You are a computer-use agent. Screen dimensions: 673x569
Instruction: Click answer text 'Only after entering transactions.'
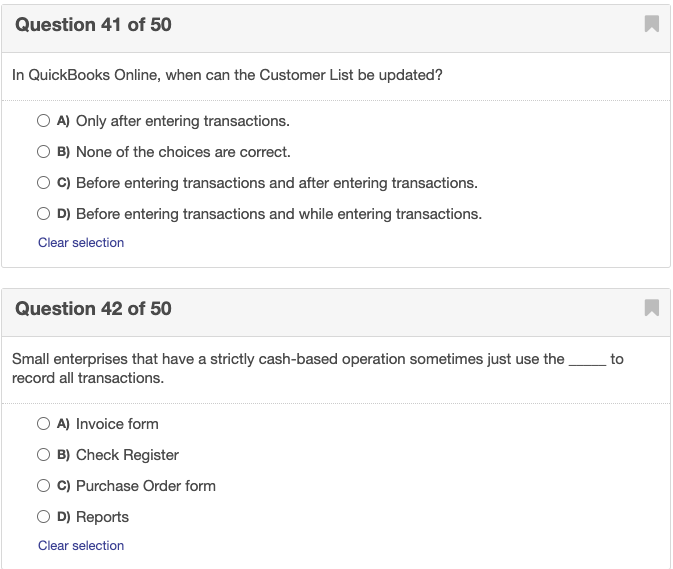pyautogui.click(x=183, y=121)
